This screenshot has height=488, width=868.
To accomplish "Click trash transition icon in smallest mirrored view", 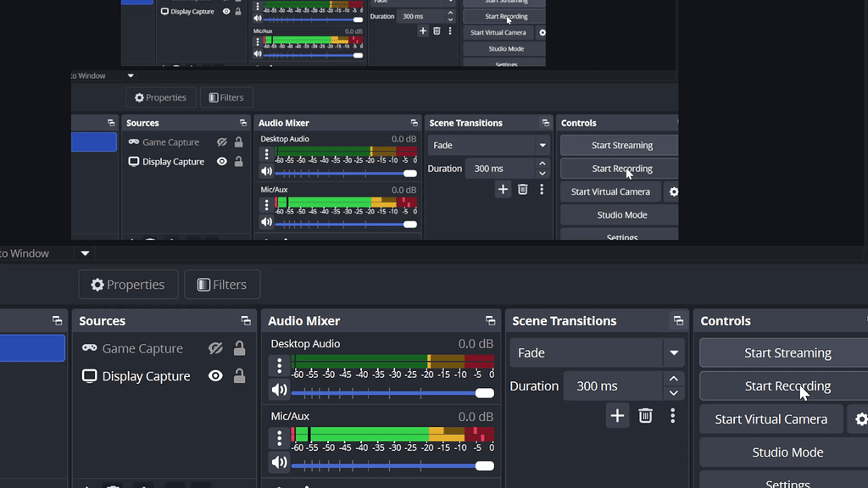I will click(437, 31).
